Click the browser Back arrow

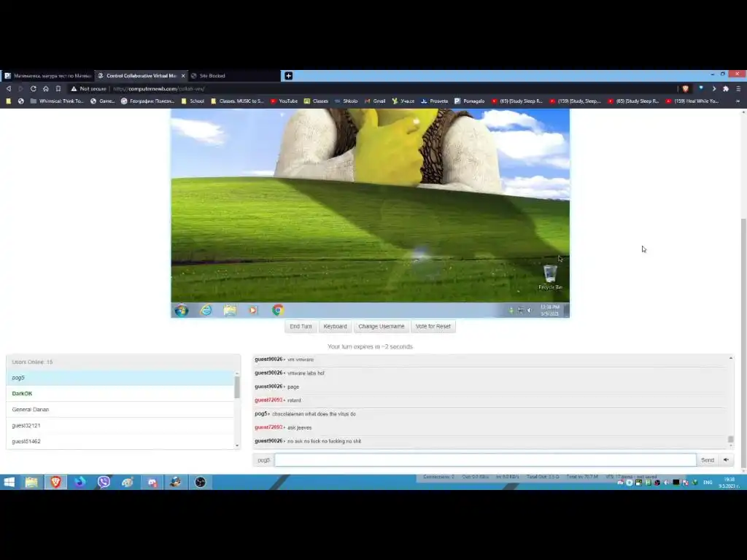click(9, 88)
